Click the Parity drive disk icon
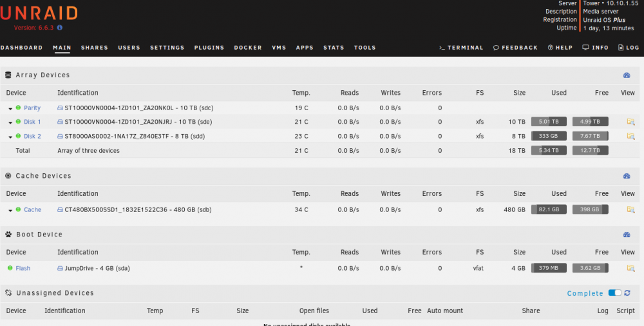This screenshot has height=326, width=644. coord(60,108)
